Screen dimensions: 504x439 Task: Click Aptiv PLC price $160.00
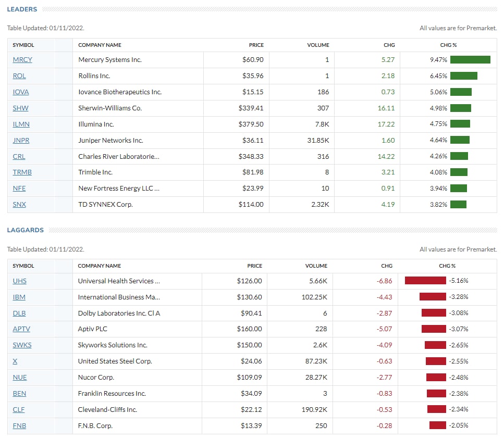(x=249, y=329)
